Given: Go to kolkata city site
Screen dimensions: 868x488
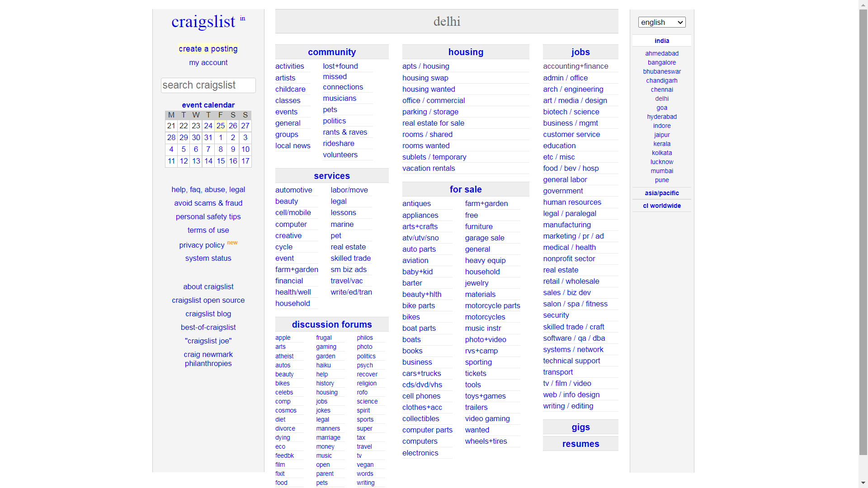Looking at the screenshot, I should coord(662,153).
